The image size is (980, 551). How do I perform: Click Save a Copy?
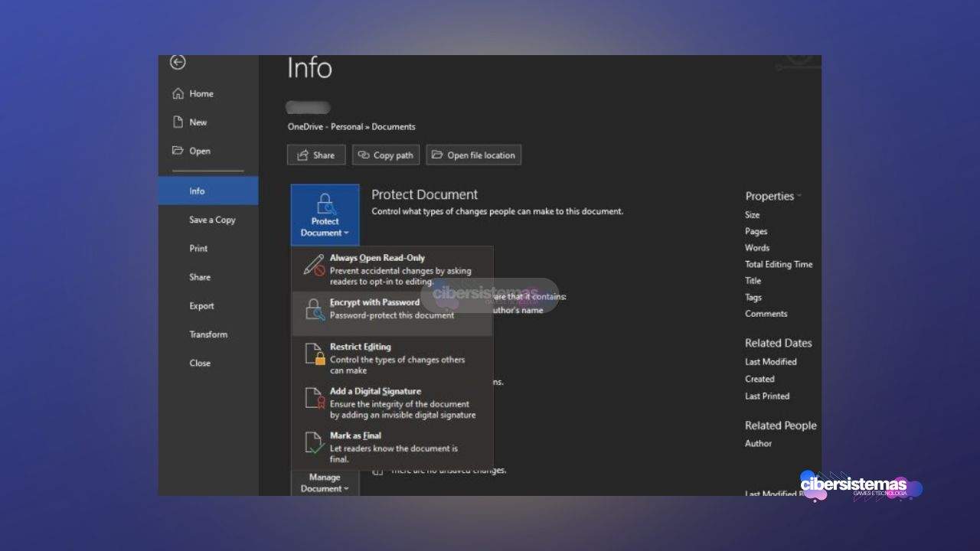(208, 220)
